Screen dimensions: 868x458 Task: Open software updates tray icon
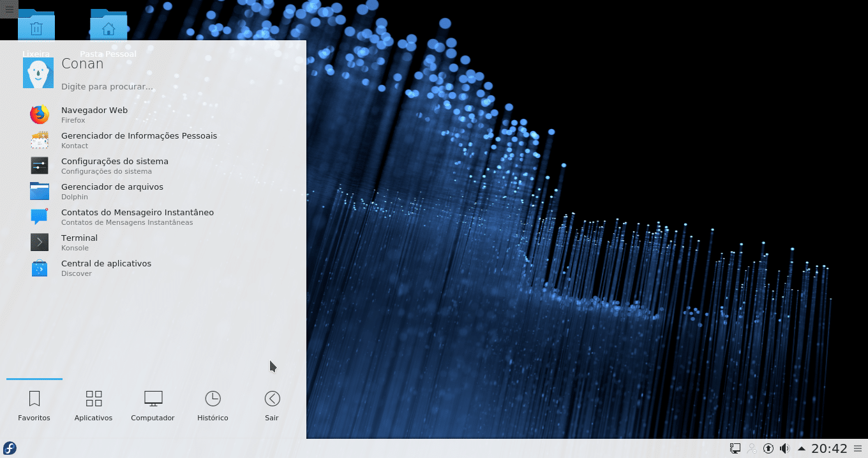768,448
